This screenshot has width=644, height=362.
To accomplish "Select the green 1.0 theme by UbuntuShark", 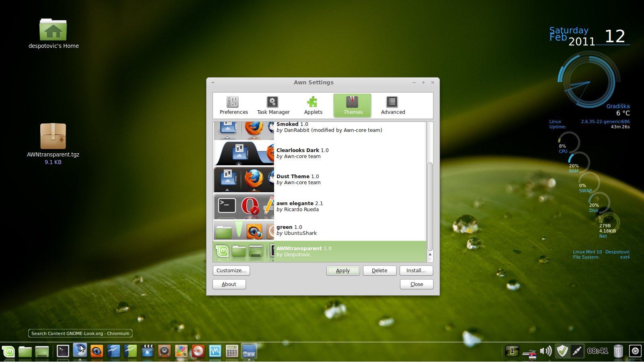I will click(x=320, y=230).
